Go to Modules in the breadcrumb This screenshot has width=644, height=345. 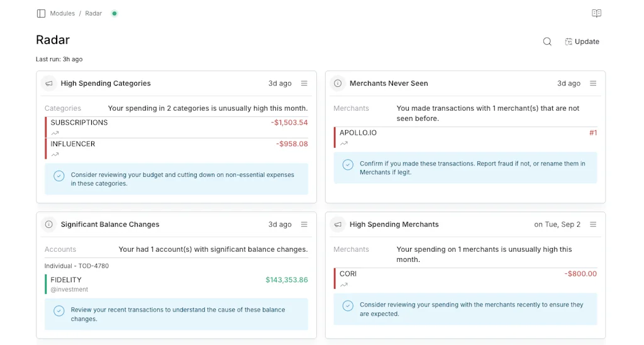coord(62,13)
